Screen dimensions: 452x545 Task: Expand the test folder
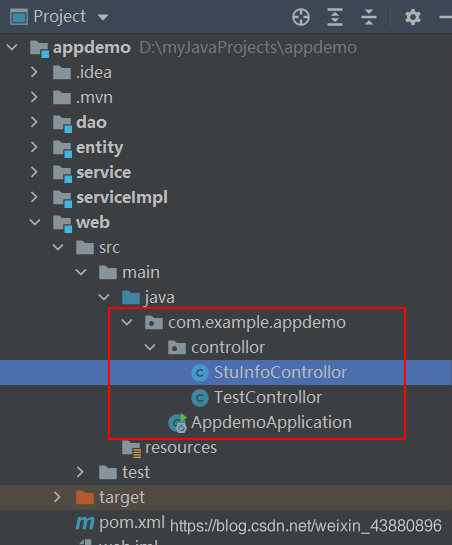click(x=80, y=472)
